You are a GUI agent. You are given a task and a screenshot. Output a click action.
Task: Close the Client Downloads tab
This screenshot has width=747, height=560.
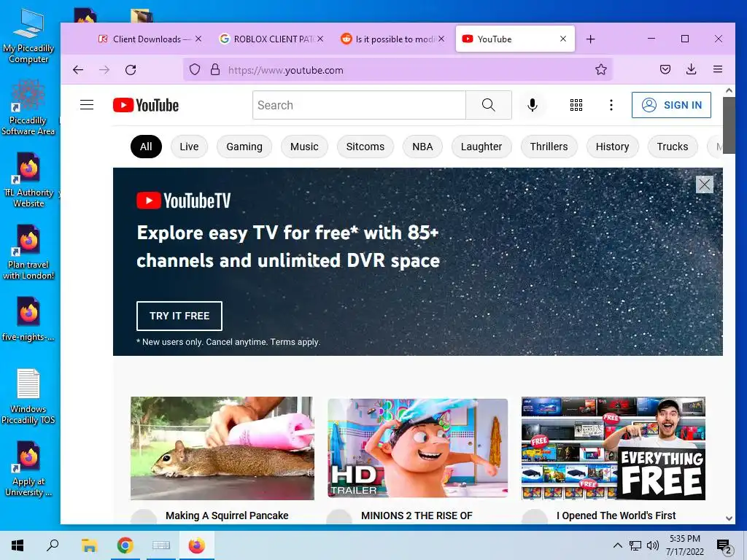coord(198,39)
